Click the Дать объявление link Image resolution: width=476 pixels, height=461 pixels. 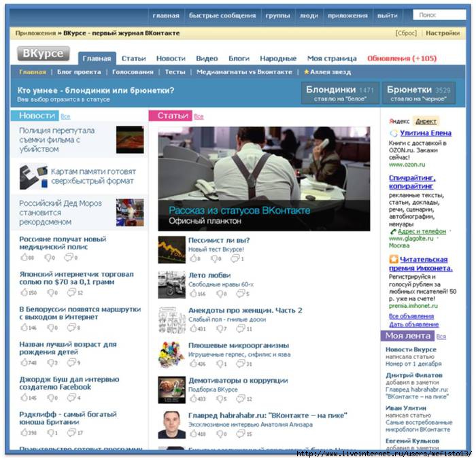413,324
